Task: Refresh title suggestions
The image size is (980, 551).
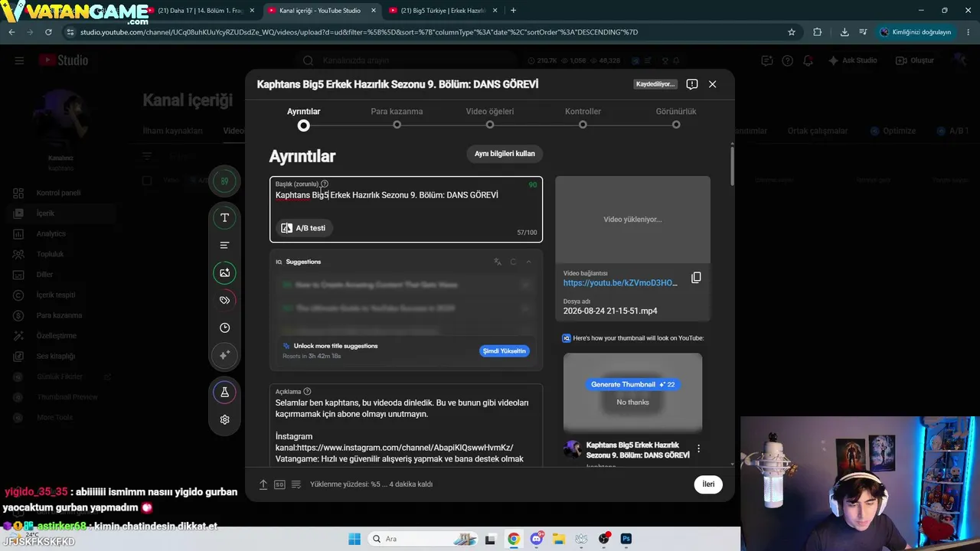Action: click(x=513, y=262)
